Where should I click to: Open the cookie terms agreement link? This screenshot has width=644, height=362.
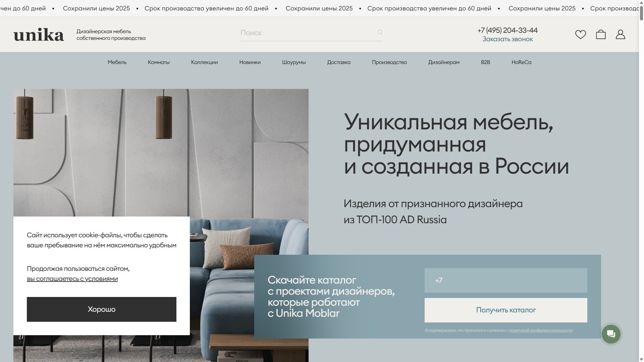pos(72,279)
